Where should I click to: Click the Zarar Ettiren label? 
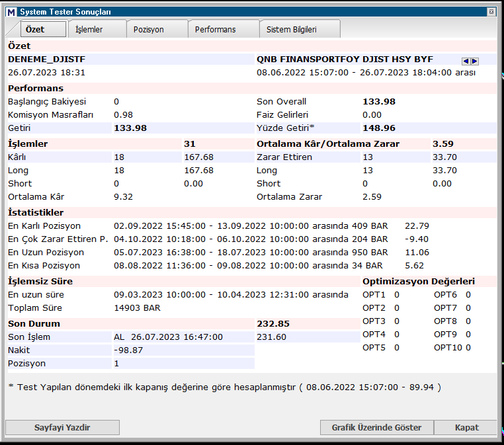(284, 157)
